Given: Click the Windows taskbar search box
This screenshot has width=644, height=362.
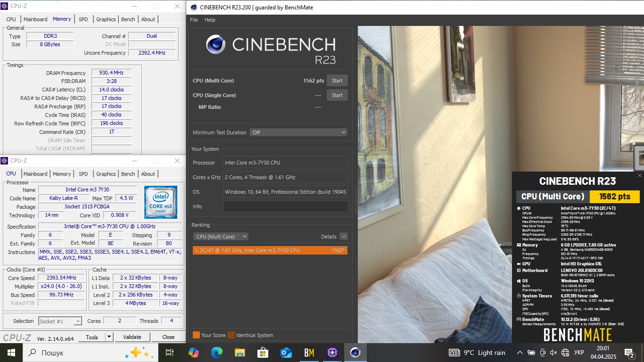Looking at the screenshot, I should pos(90,353).
